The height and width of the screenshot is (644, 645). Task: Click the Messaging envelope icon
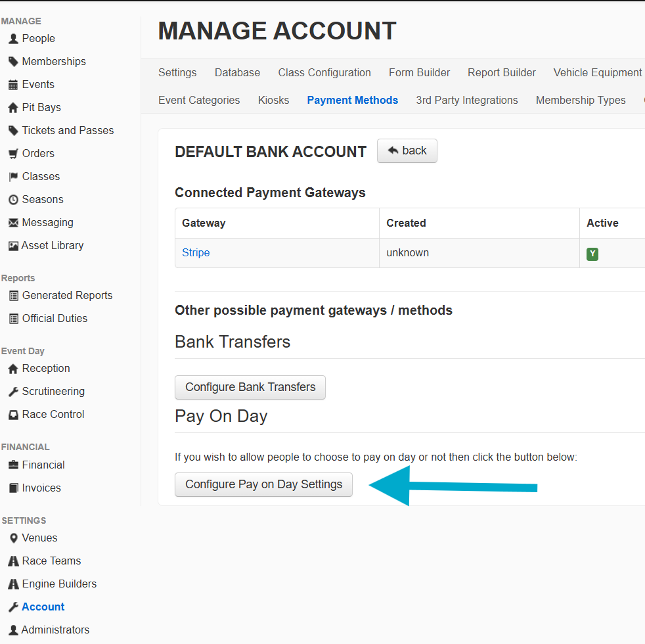(13, 223)
